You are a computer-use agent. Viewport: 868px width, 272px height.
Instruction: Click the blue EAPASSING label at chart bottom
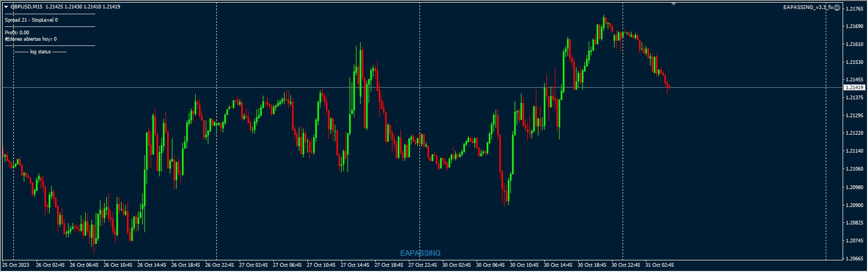[420, 253]
